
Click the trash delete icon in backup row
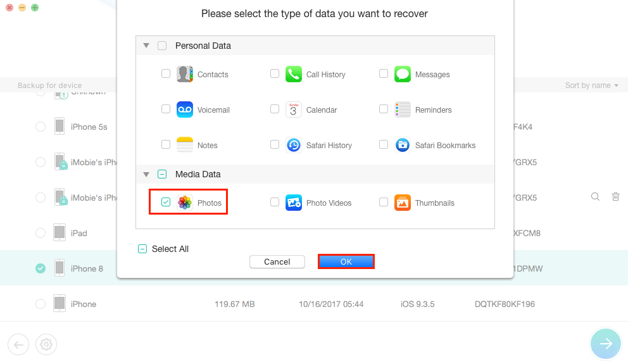(x=615, y=197)
